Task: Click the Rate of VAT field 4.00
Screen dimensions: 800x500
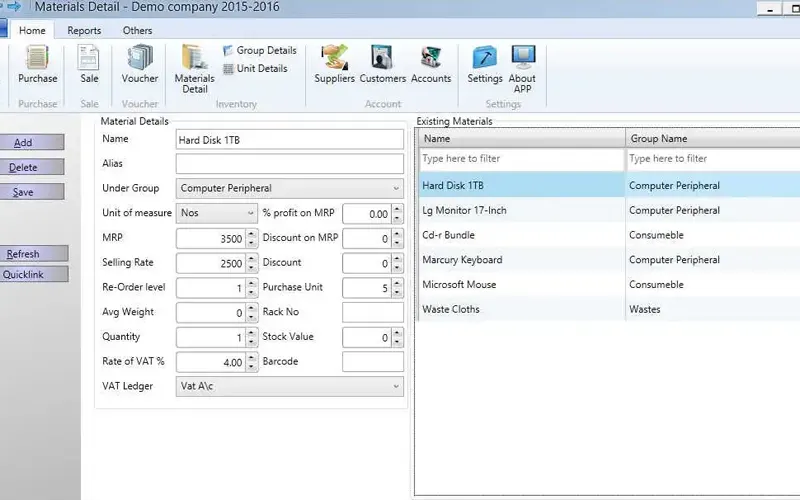Action: coord(211,362)
